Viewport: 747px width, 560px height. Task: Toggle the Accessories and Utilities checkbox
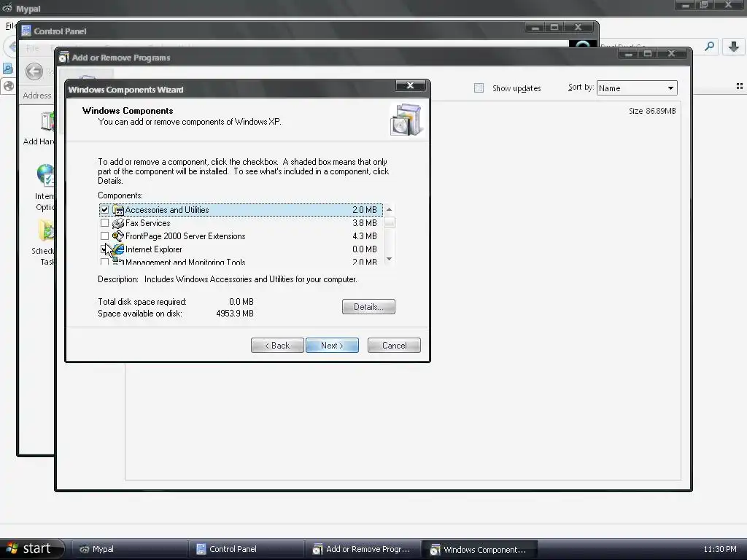point(104,209)
